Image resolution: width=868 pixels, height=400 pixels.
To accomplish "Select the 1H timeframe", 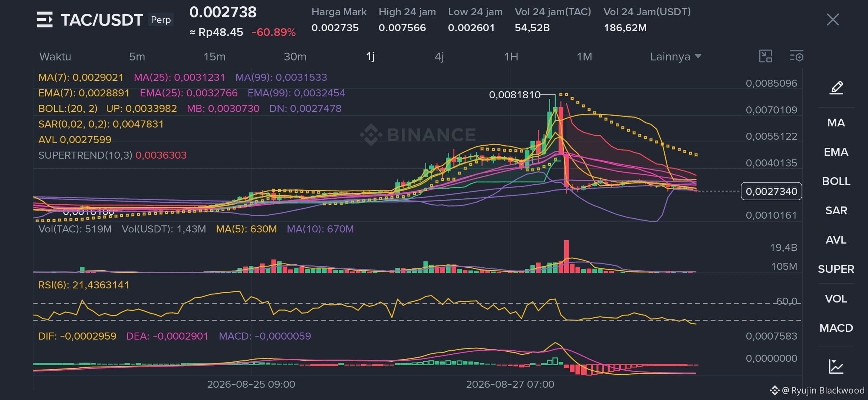I will tap(511, 57).
